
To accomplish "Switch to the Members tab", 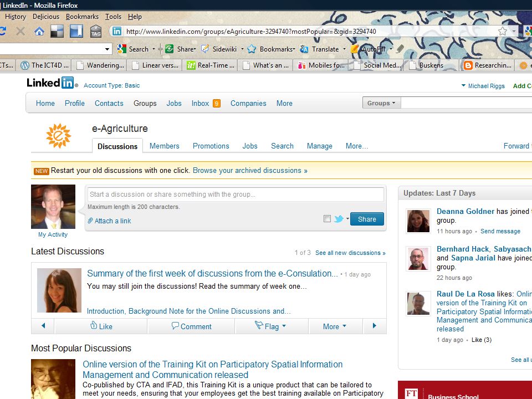I will [164, 146].
